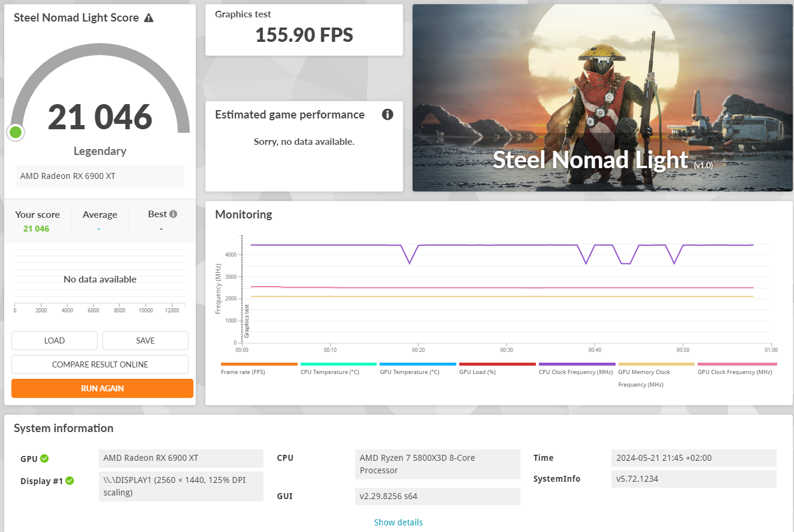Click the System information GPU value AMD Radeon RX 6900 XT
The image size is (794, 532).
[x=181, y=458]
